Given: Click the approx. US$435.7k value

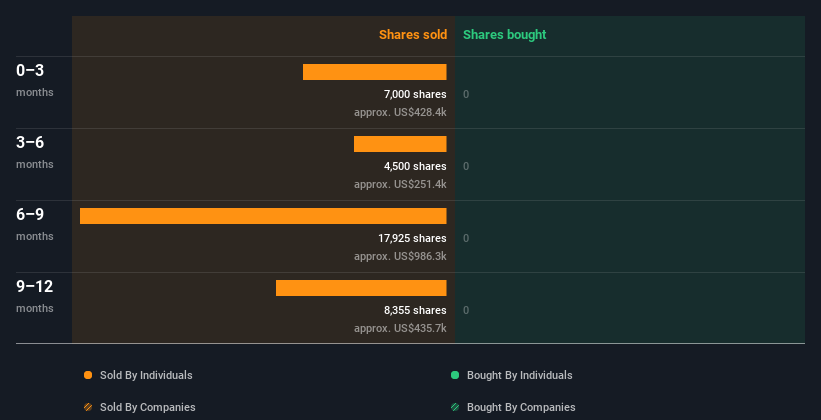Looking at the screenshot, I should [400, 328].
